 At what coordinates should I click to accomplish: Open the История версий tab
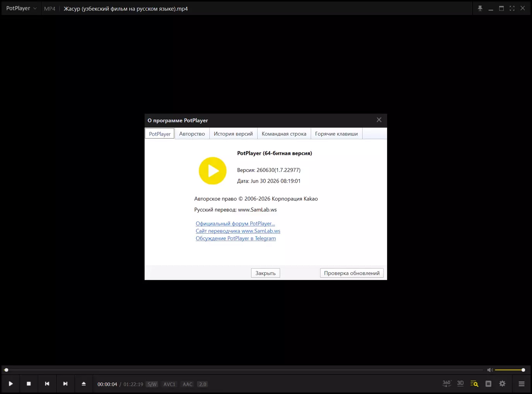233,134
